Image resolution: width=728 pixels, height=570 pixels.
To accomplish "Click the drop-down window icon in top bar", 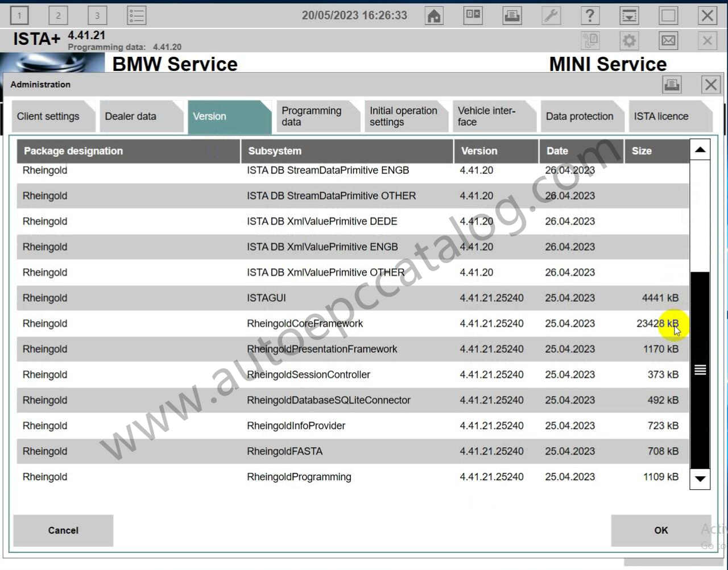I will pos(629,15).
